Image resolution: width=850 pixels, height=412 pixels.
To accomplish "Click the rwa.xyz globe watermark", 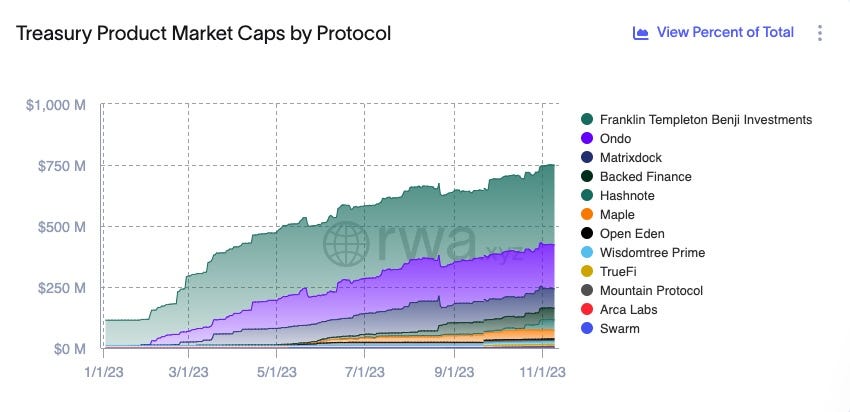I will [345, 243].
